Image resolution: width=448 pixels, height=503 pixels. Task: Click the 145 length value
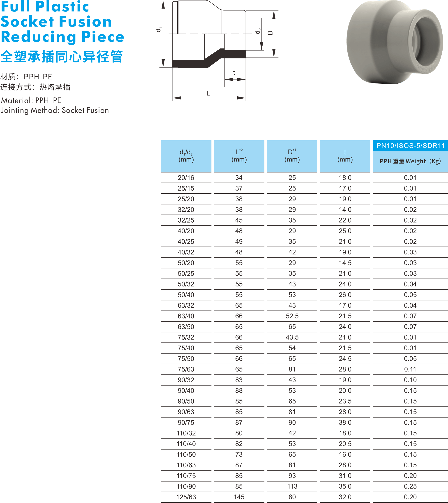point(239,497)
